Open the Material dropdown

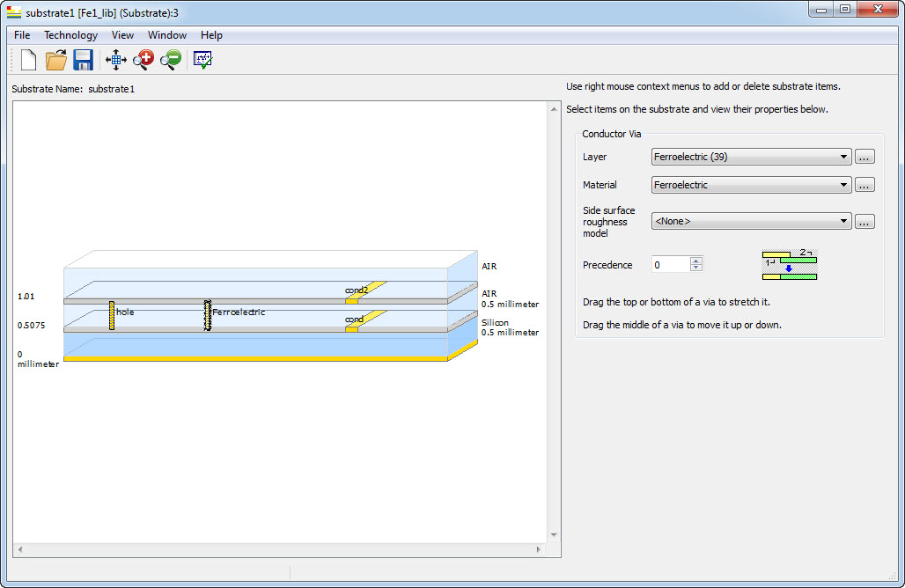(x=751, y=185)
